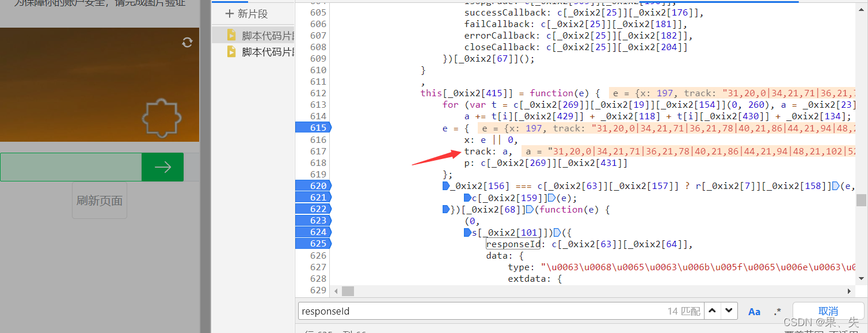
Task: Click the inline value hint a = "31,20,0|34...
Action: (x=688, y=152)
